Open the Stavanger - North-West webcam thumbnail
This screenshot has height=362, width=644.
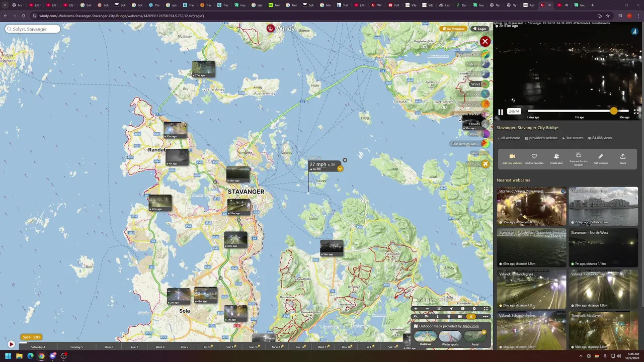click(603, 248)
